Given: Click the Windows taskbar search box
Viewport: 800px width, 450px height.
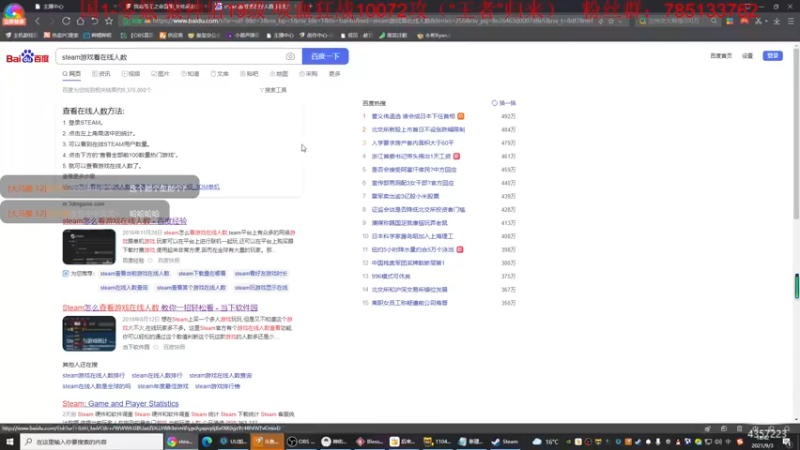Looking at the screenshot, I should point(92,441).
